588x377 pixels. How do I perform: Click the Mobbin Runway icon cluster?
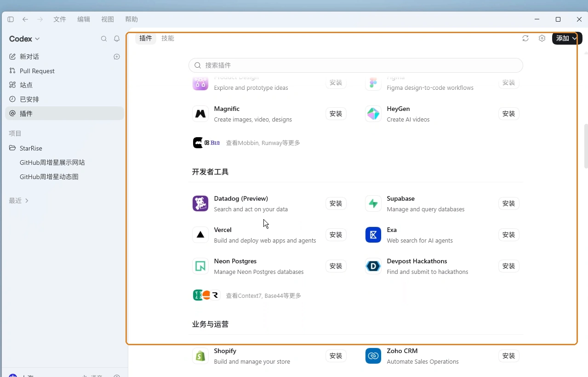(206, 143)
